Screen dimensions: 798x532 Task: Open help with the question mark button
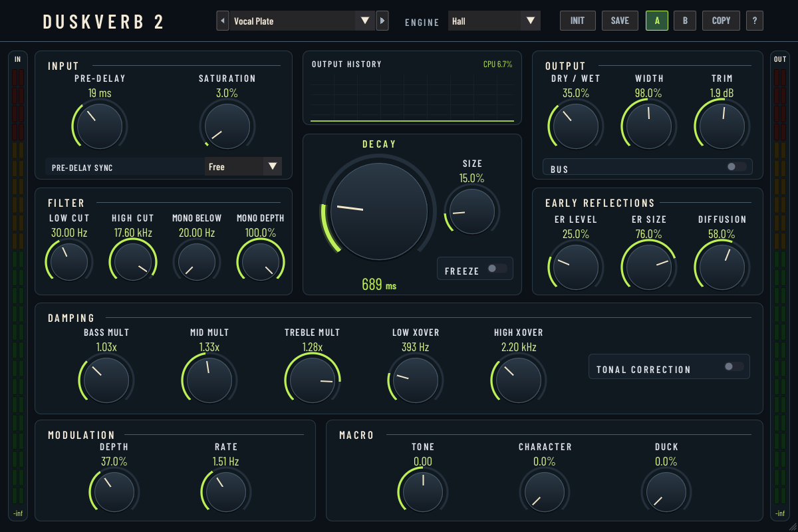pyautogui.click(x=754, y=21)
